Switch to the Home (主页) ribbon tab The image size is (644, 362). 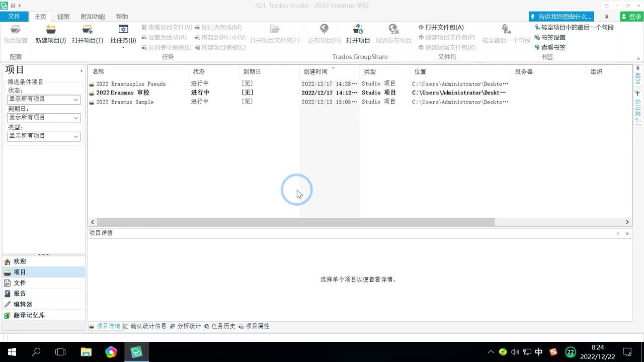point(40,17)
